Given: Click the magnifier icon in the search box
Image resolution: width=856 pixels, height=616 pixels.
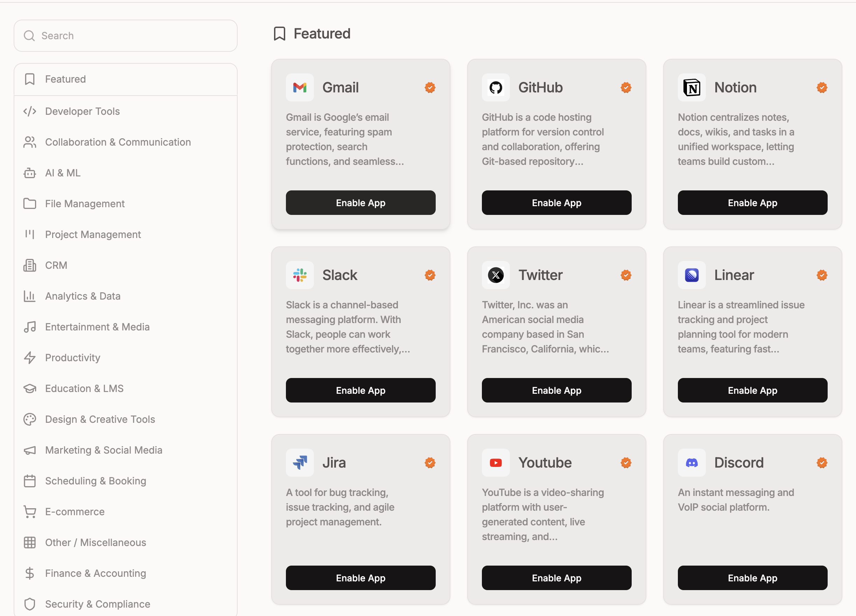Looking at the screenshot, I should click(x=29, y=36).
